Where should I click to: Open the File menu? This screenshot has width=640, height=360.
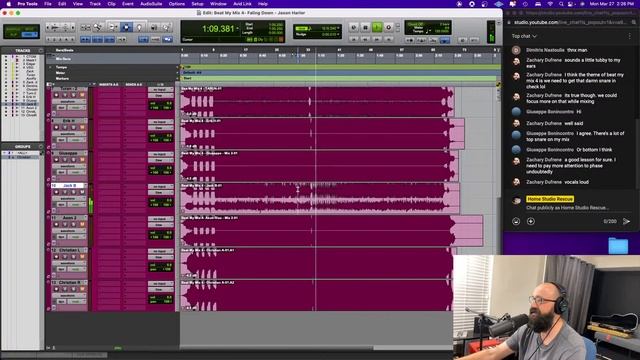[x=48, y=4]
